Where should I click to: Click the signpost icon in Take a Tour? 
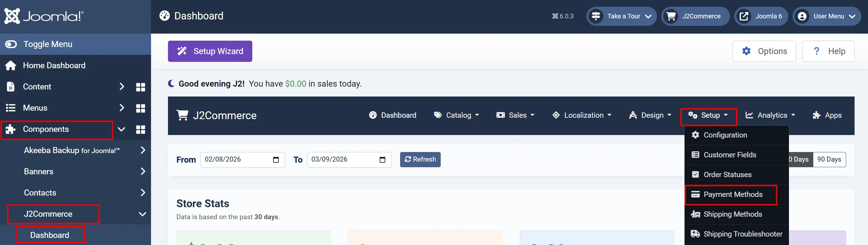coord(596,16)
